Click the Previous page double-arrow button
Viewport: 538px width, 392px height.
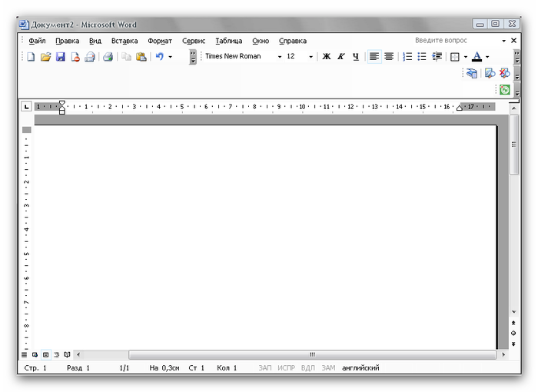[513, 323]
